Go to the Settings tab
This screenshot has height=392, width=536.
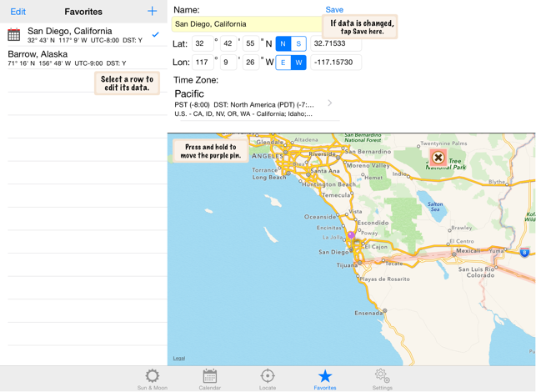pos(382,379)
